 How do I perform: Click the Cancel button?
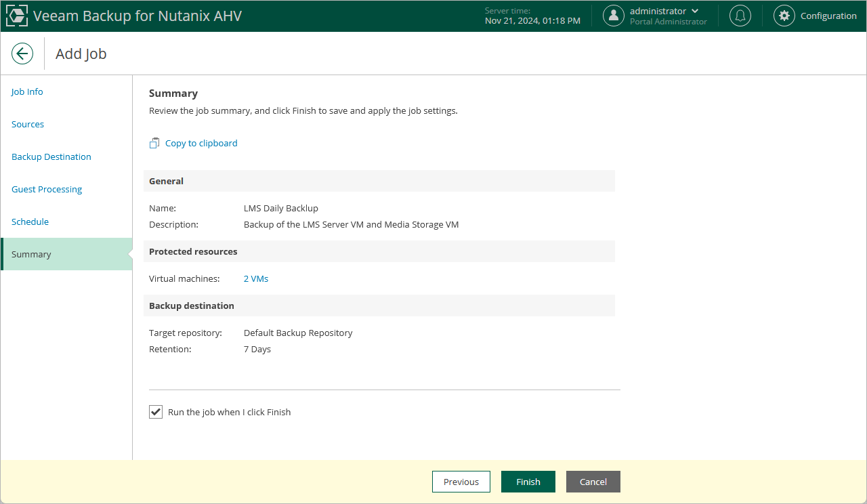coord(593,482)
